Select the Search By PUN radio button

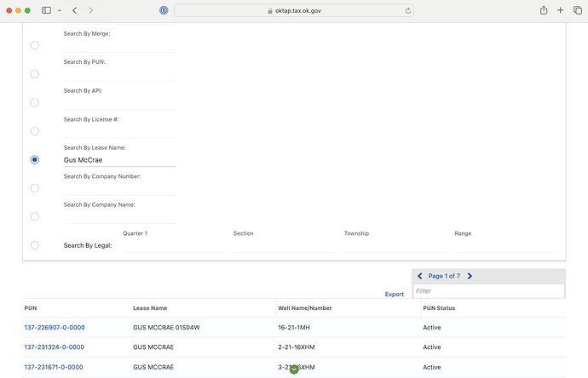point(34,74)
